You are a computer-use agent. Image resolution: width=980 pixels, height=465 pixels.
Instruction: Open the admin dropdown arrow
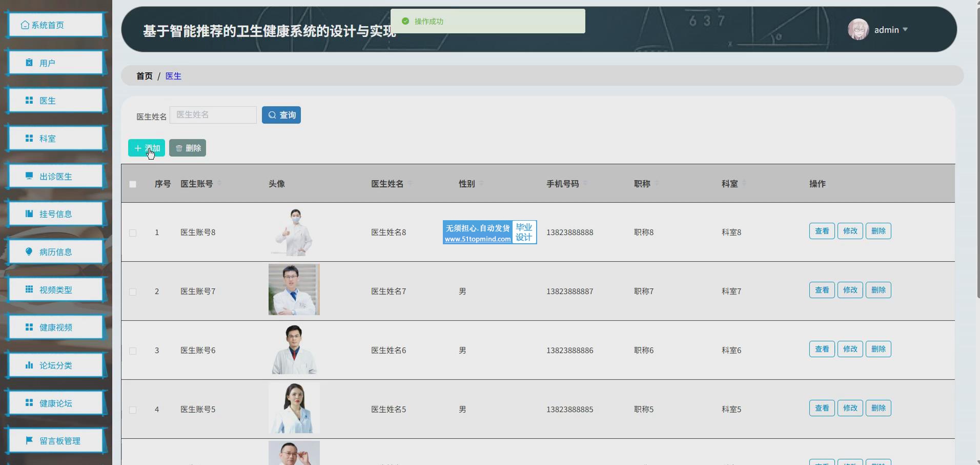tap(905, 30)
